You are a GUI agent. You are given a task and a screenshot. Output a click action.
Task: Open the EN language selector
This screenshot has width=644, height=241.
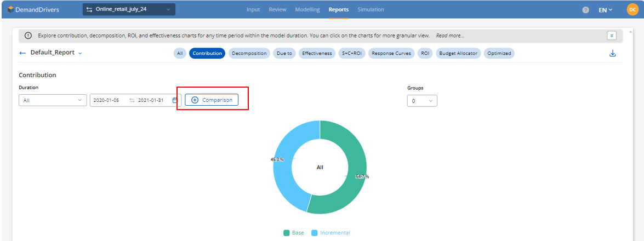pos(606,10)
